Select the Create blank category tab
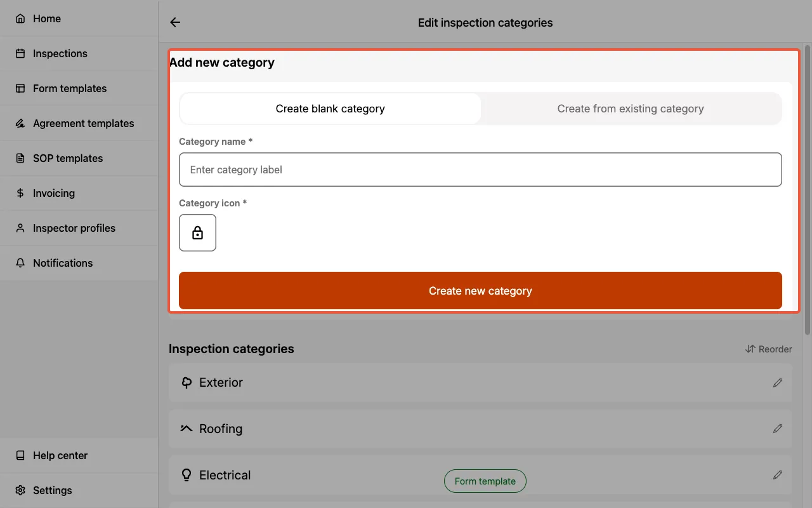The width and height of the screenshot is (812, 508). pos(330,109)
